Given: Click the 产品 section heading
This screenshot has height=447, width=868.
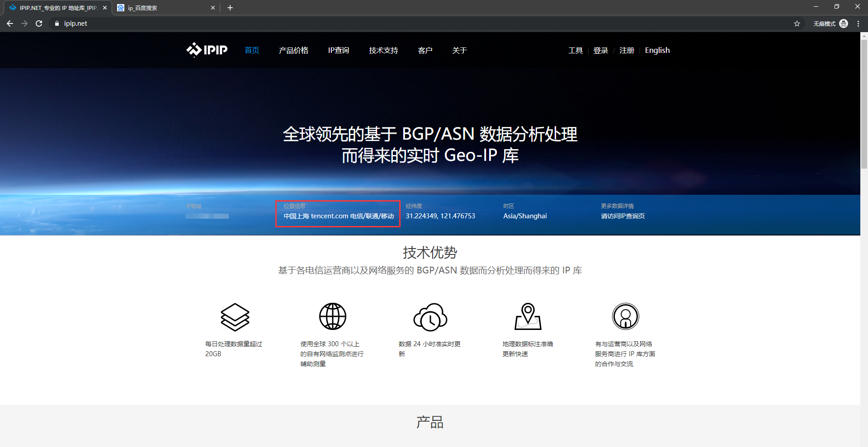Looking at the screenshot, I should (430, 422).
